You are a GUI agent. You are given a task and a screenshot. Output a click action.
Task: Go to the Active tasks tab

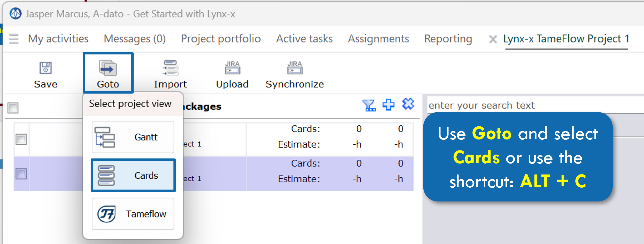tap(304, 39)
